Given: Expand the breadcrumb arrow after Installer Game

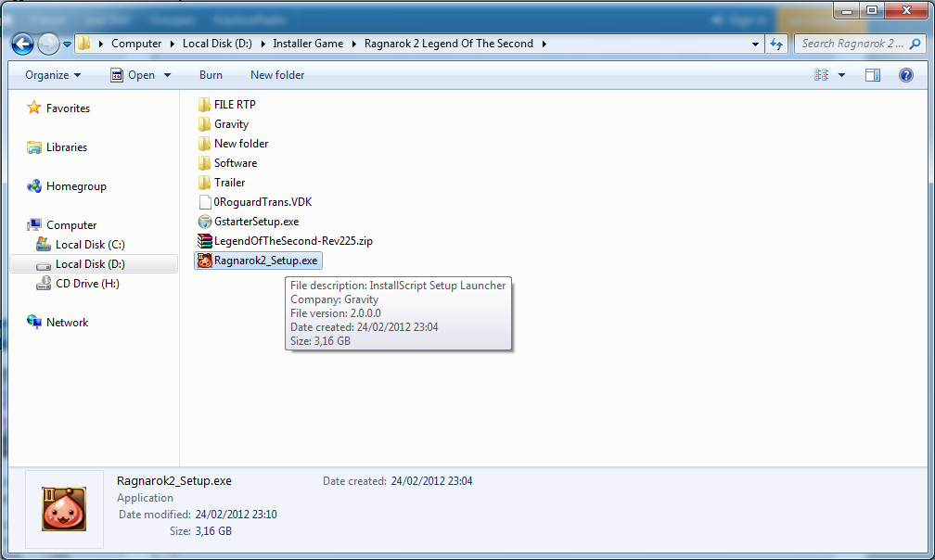Looking at the screenshot, I should (354, 44).
